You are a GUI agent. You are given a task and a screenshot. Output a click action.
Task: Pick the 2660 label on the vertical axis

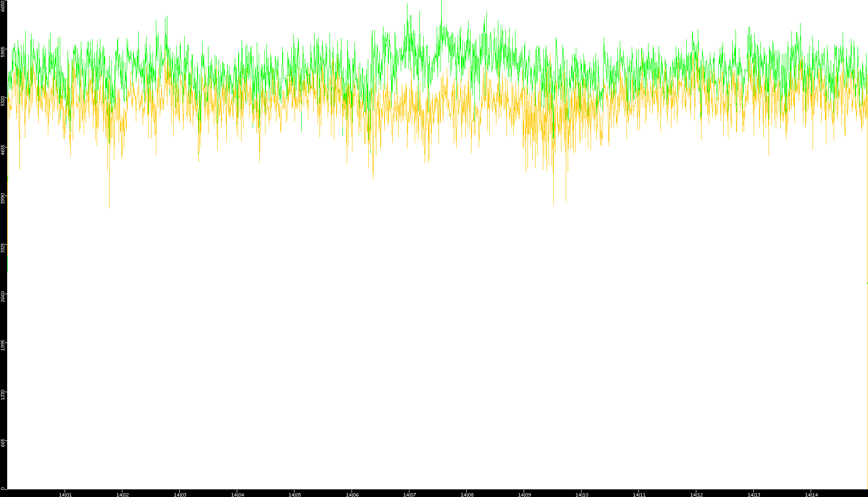(3, 296)
